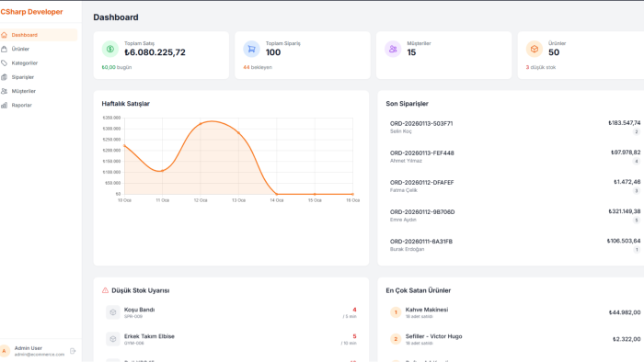Click customer name Emre Aydın

point(403,220)
